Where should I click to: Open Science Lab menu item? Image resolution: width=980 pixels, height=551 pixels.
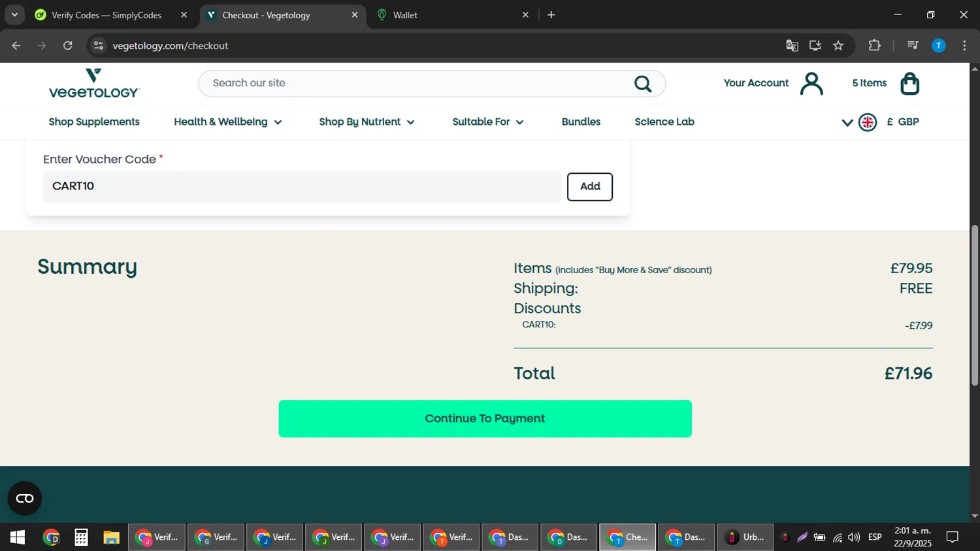pos(664,122)
